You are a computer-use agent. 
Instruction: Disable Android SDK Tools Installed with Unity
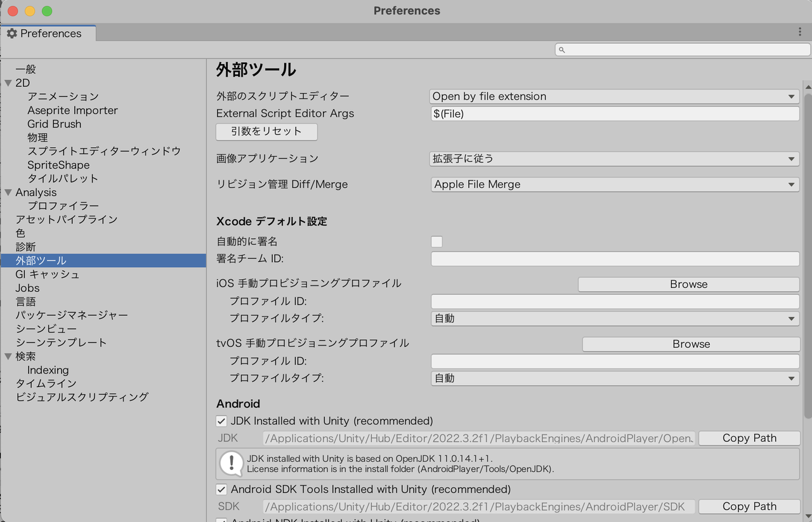pyautogui.click(x=221, y=489)
